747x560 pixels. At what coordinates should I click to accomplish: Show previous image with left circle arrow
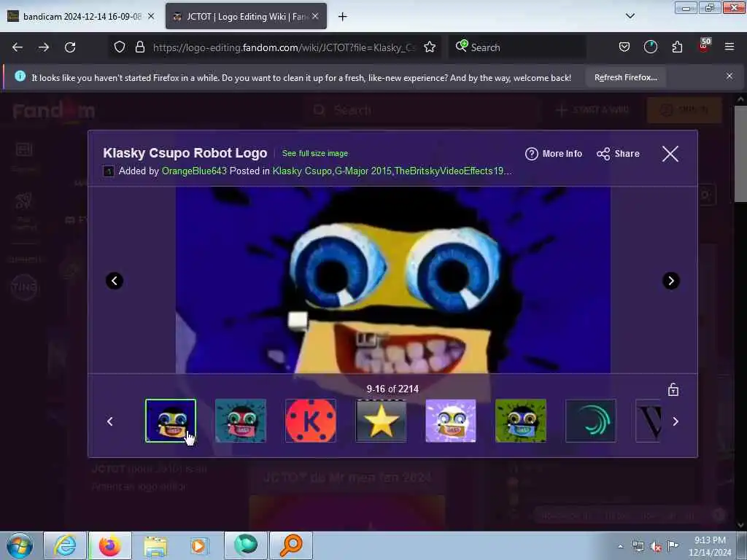[x=115, y=281]
